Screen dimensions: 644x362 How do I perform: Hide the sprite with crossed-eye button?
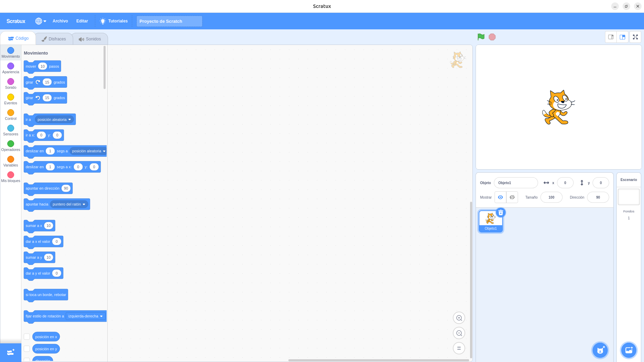pyautogui.click(x=512, y=197)
